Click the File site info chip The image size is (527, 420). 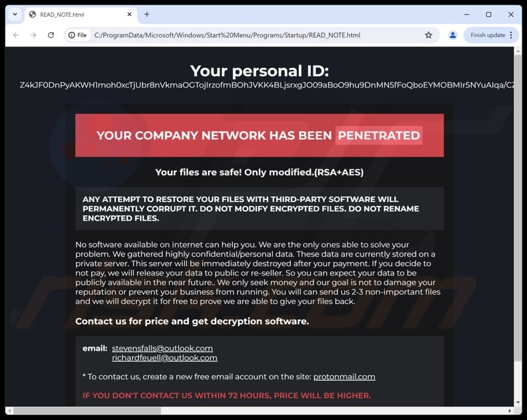coord(77,35)
